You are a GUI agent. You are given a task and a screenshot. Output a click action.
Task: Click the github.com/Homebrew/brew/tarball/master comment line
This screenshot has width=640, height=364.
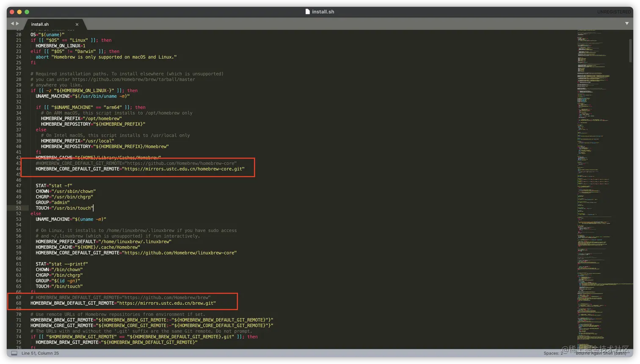113,80
